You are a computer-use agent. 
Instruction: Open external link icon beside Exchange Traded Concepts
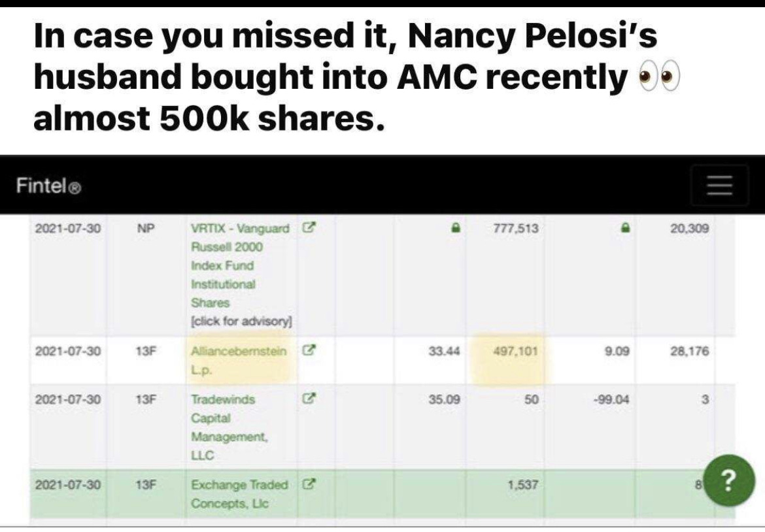[311, 485]
